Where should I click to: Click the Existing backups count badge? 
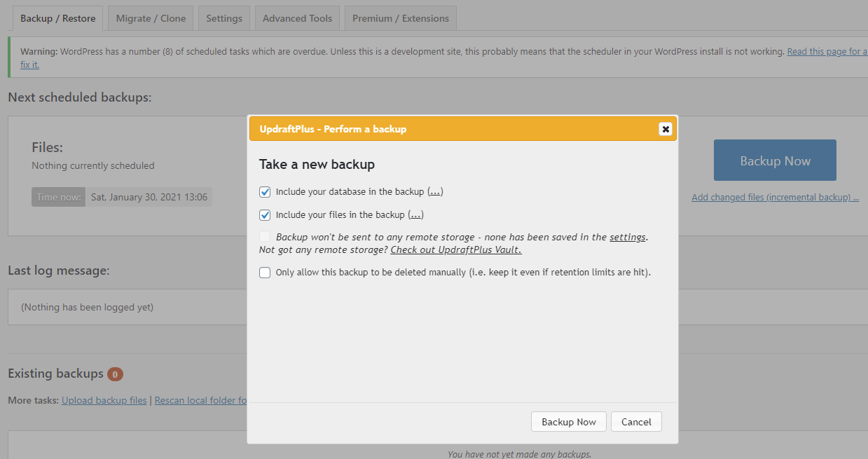[x=115, y=374]
